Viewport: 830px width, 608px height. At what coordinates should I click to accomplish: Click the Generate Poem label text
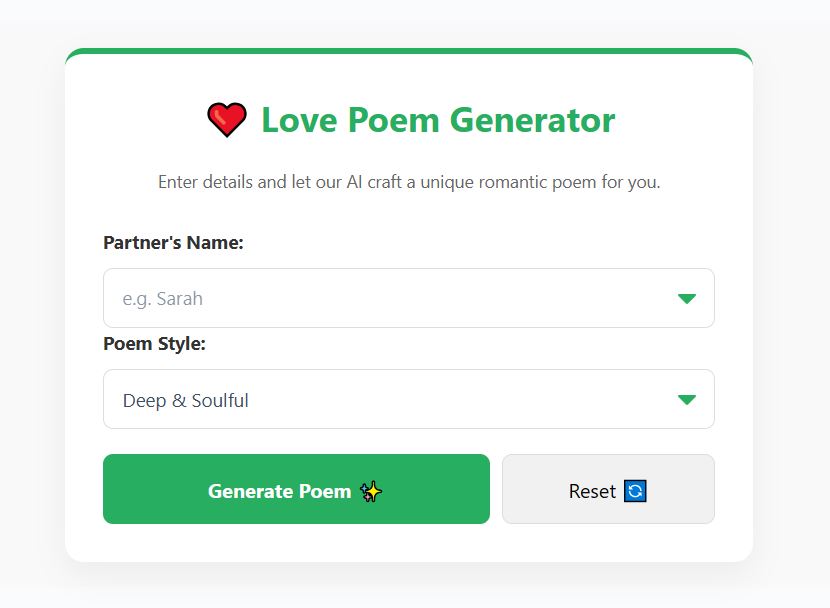280,490
